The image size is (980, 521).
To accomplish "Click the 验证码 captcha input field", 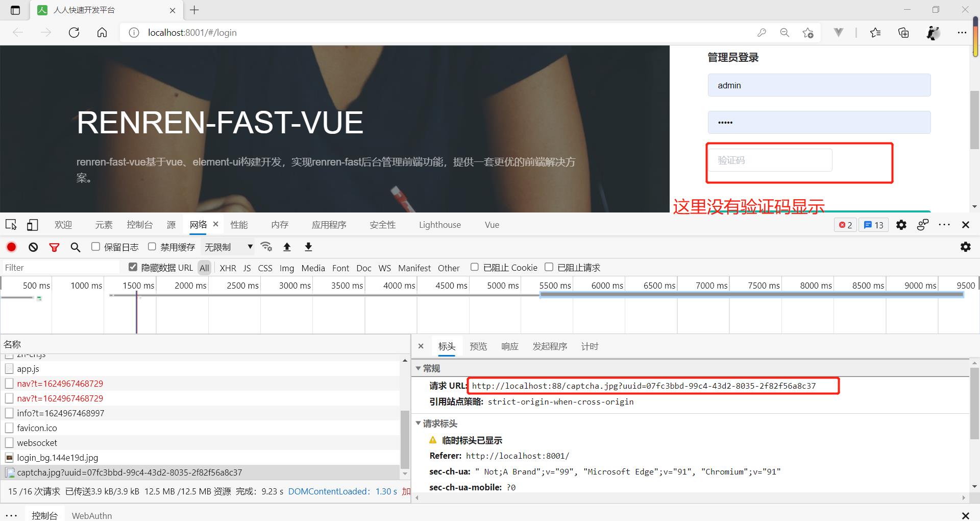I will pos(770,160).
